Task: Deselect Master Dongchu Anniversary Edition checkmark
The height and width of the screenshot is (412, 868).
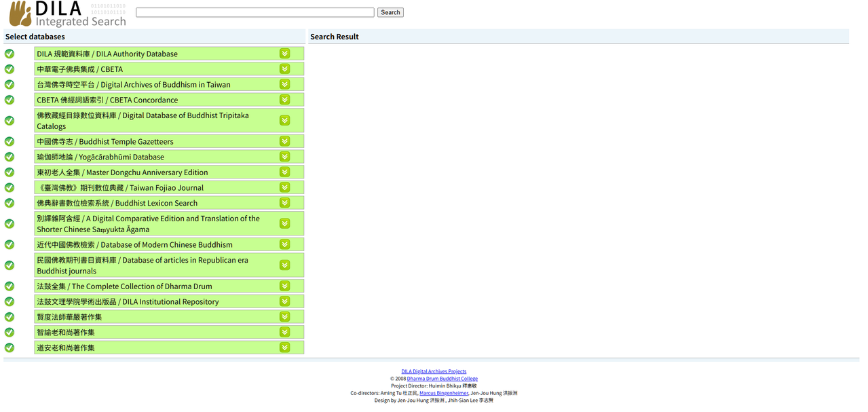Action: 10,172
